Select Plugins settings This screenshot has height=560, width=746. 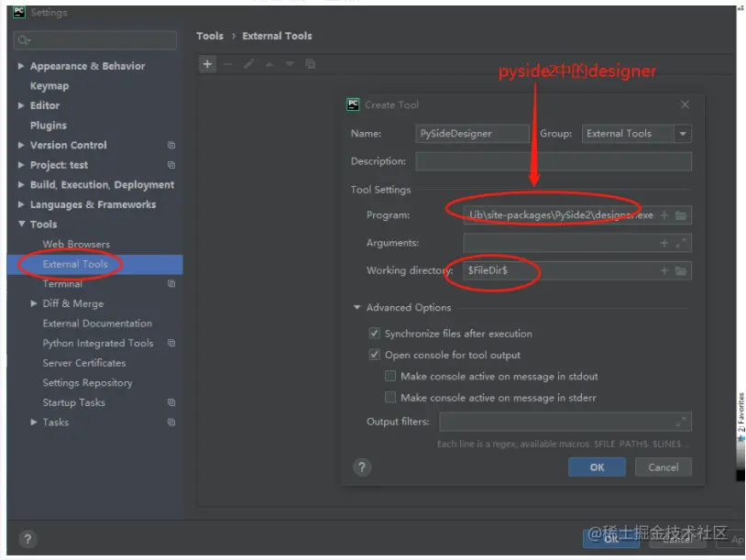[48, 126]
